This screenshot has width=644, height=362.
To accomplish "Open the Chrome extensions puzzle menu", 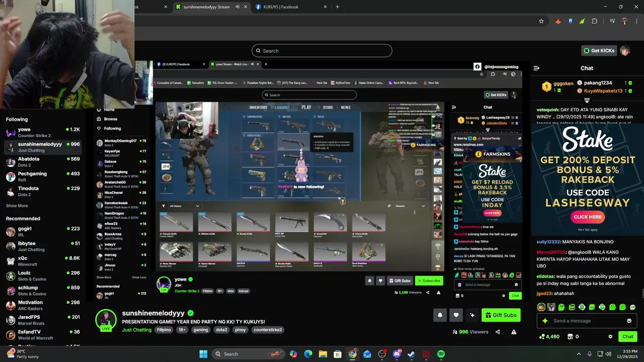I will click(x=595, y=21).
